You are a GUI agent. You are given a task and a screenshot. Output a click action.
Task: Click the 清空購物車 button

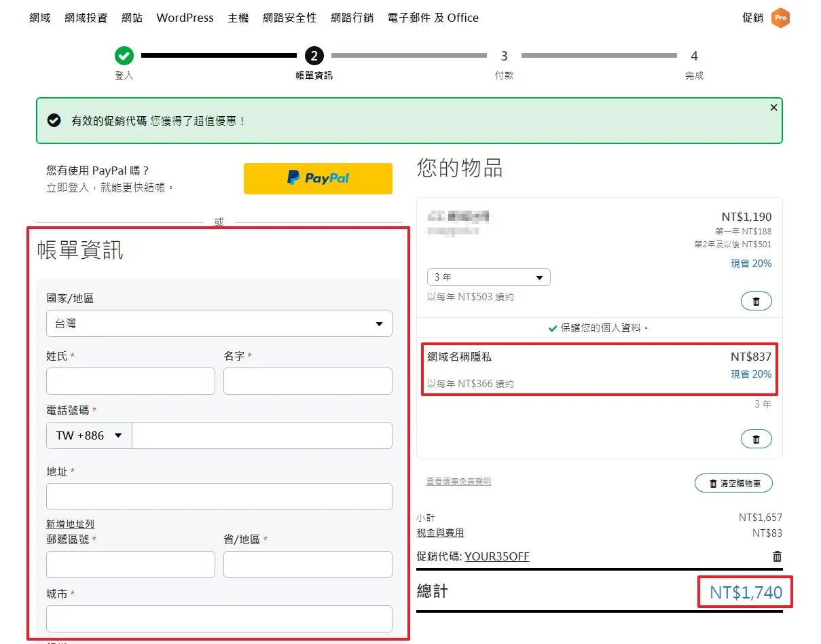click(x=733, y=484)
